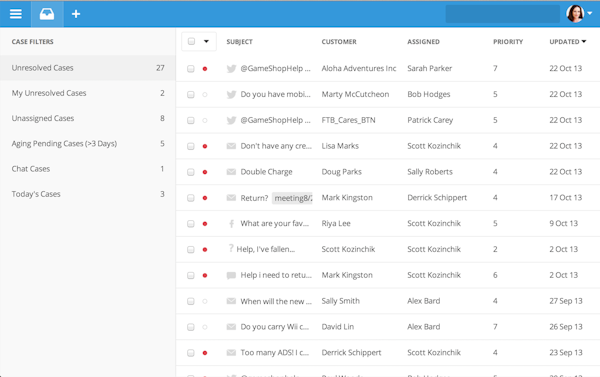Viewport: 600px width, 377px height.
Task: Tick the select-all checkbox in header
Action: [x=191, y=41]
